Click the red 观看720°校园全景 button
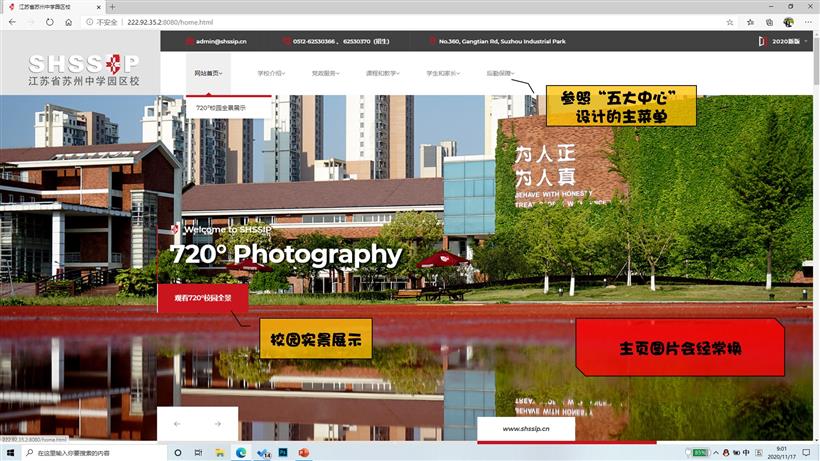 tap(203, 298)
